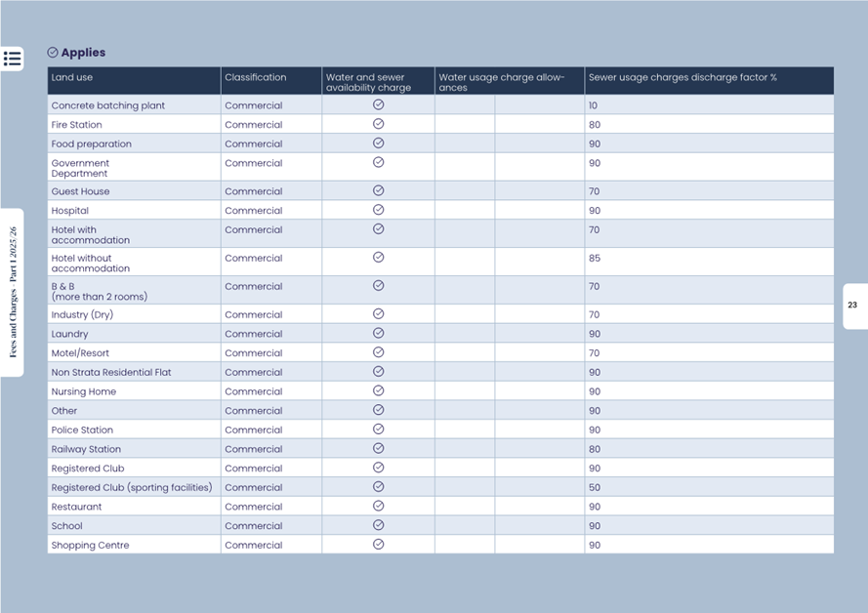This screenshot has width=868, height=613.
Task: Click the Guest House land use cell
Action: pos(80,191)
